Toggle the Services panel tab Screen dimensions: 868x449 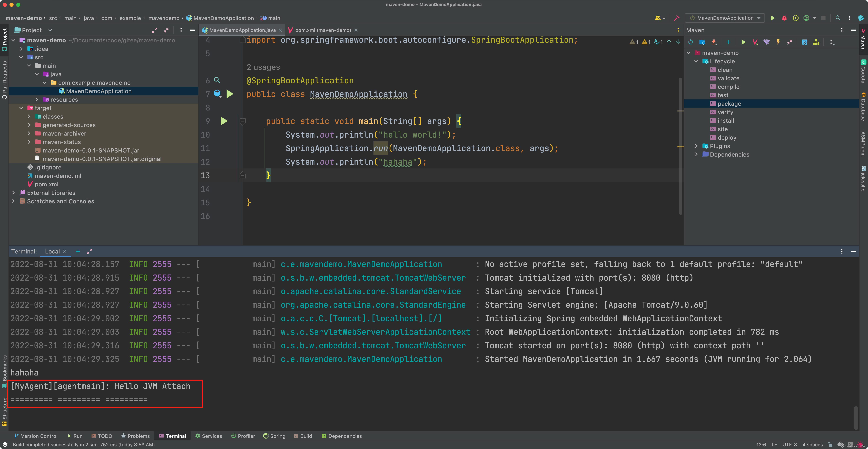point(210,436)
